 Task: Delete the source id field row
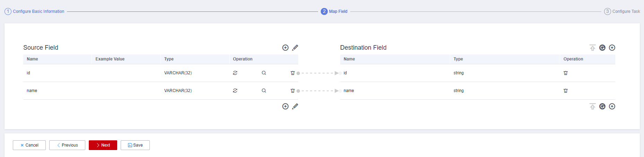[293, 73]
